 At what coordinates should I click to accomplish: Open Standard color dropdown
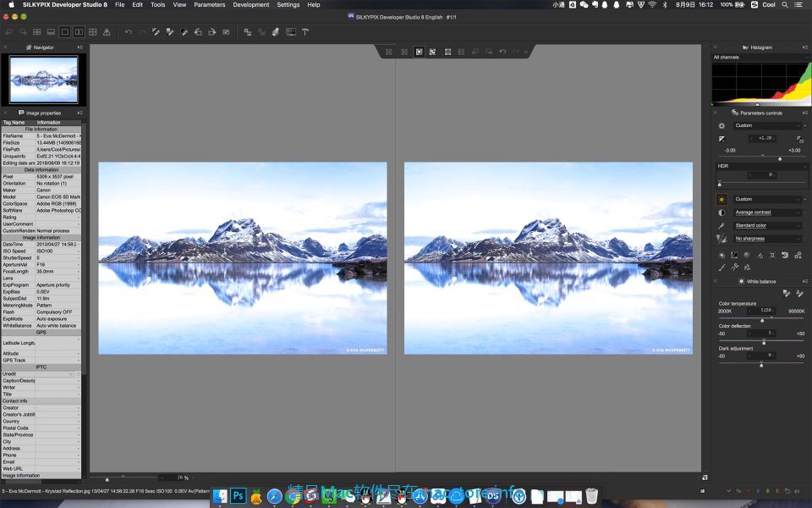[767, 225]
